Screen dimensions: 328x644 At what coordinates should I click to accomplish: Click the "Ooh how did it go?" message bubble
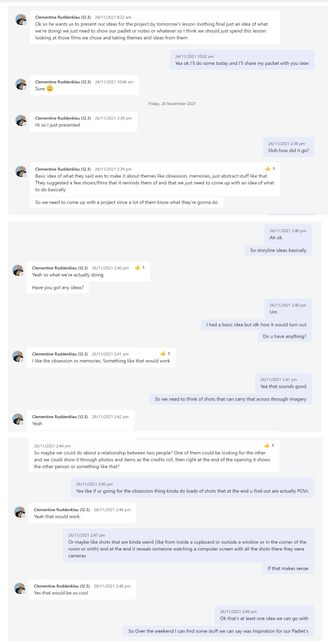[x=288, y=147]
